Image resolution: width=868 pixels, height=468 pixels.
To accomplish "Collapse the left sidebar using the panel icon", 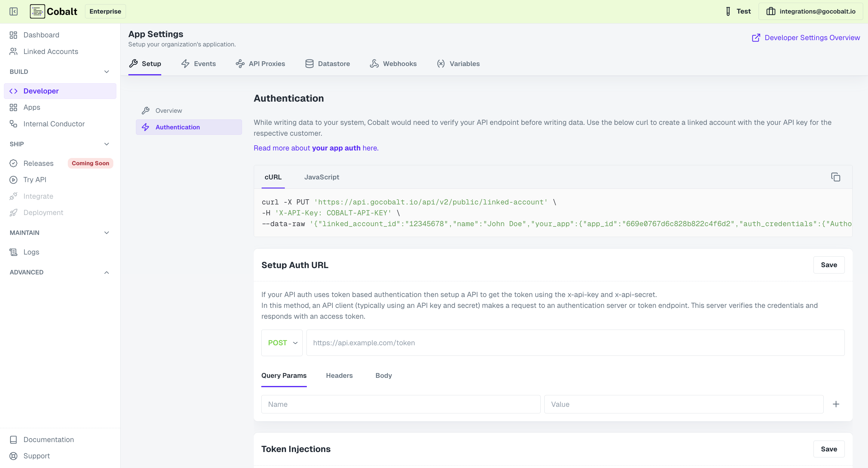I will click(14, 11).
